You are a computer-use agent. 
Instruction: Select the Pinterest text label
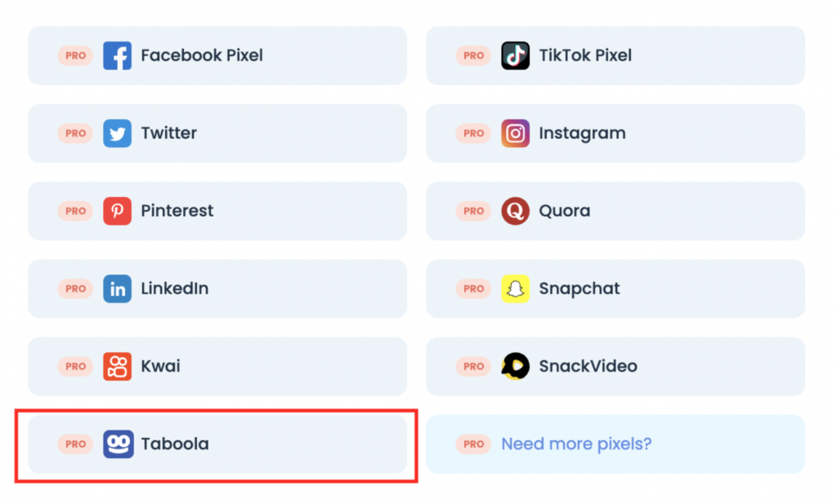coord(177,211)
